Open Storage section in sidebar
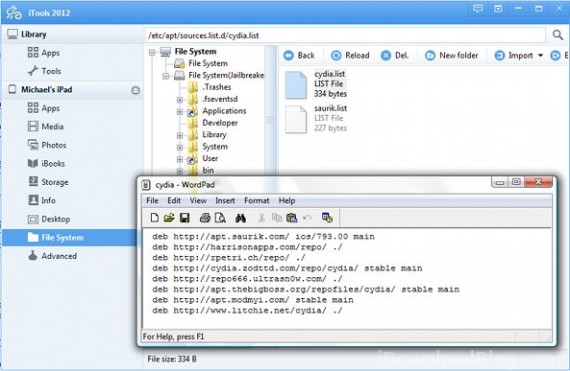Screen dimensions: 570x371 click(48, 182)
